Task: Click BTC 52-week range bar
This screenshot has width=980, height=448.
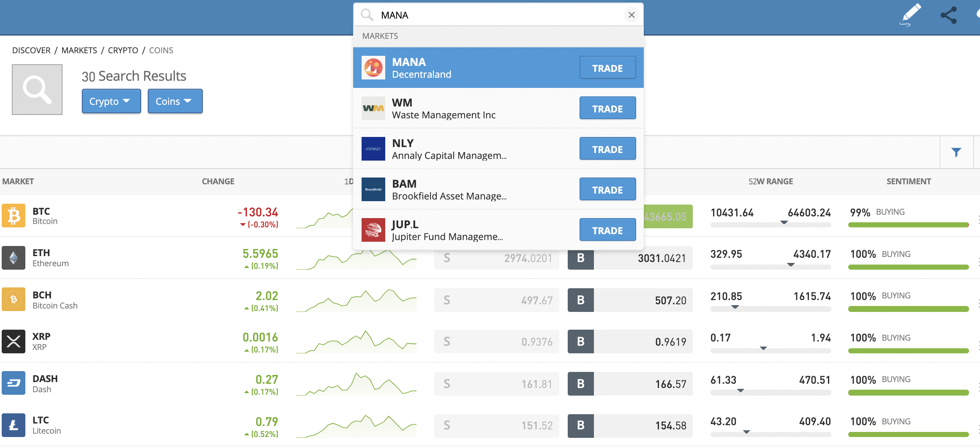Action: coord(770,224)
